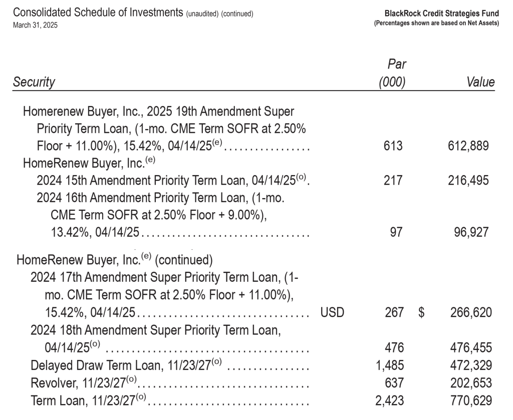Click the 'USD' currency label
The image size is (513, 420).
coord(332,313)
